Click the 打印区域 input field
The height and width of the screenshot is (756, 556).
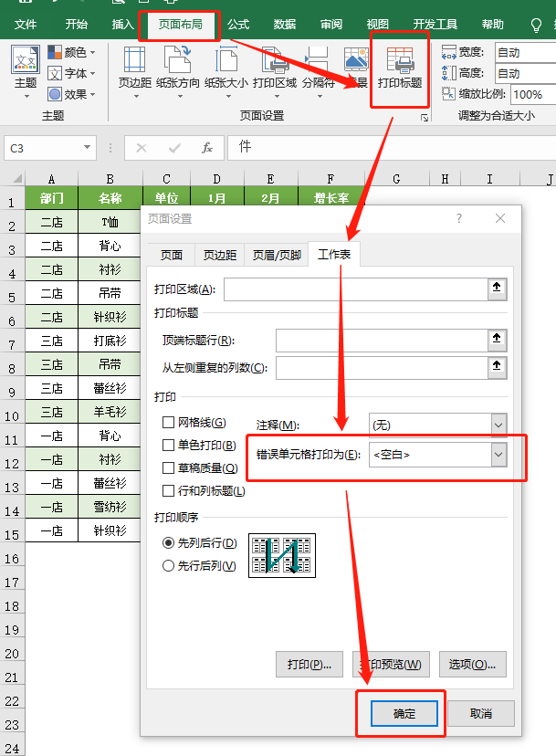356,289
